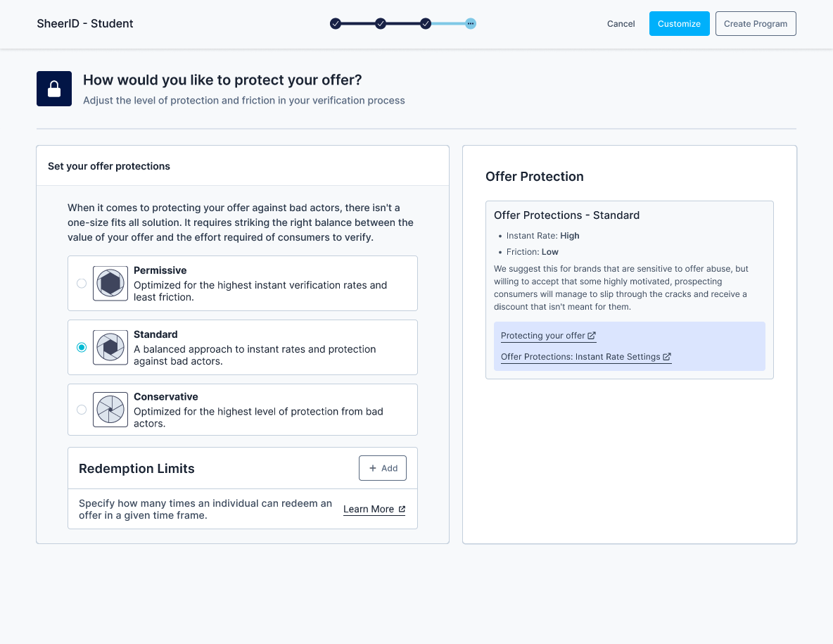Open the Learn More link
833x644 pixels.
pyautogui.click(x=369, y=510)
